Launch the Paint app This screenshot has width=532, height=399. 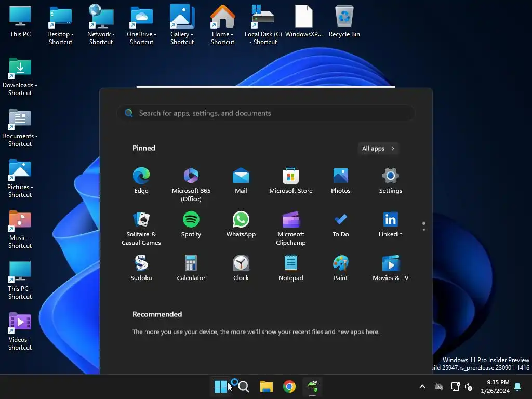[341, 268]
